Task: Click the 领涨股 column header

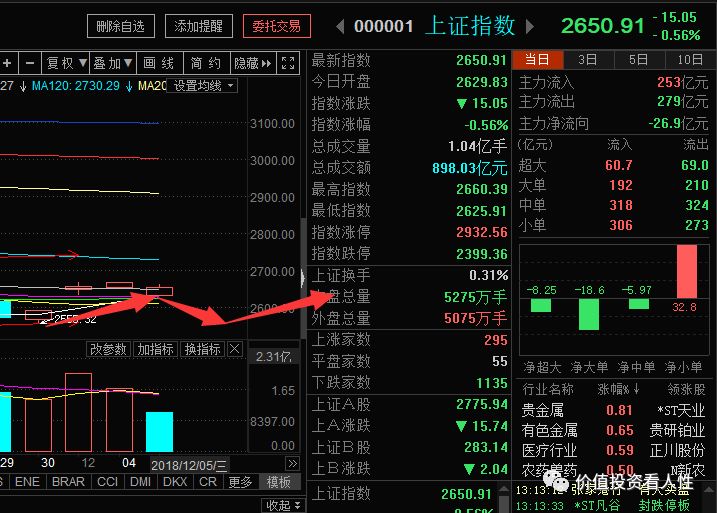Action: pyautogui.click(x=686, y=389)
